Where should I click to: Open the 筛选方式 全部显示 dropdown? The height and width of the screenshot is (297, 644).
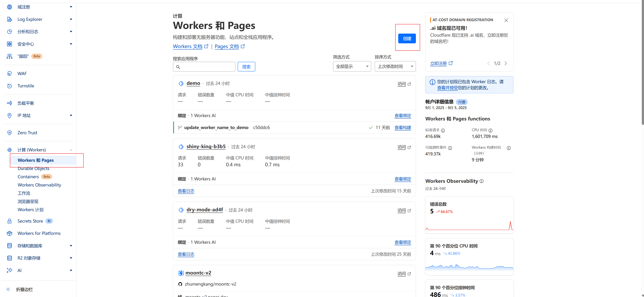(x=352, y=66)
